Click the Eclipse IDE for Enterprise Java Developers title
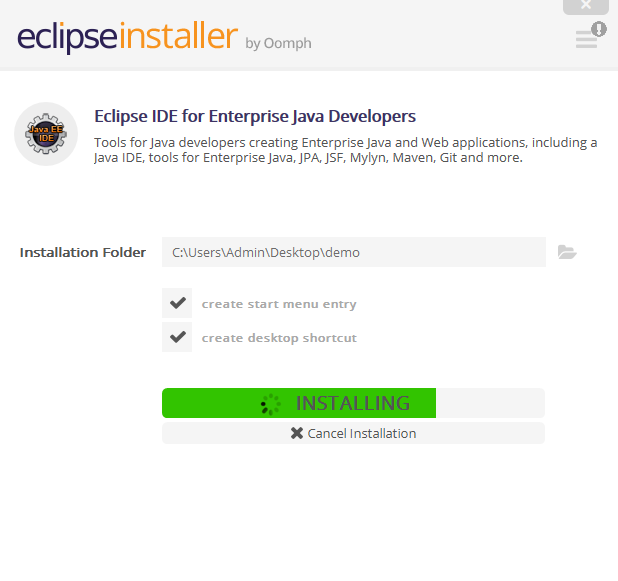 [x=255, y=116]
